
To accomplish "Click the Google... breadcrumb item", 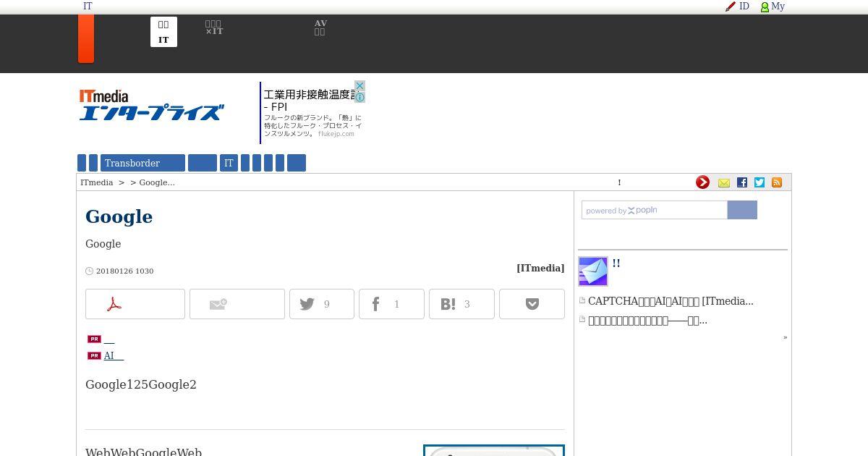I will 157,182.
